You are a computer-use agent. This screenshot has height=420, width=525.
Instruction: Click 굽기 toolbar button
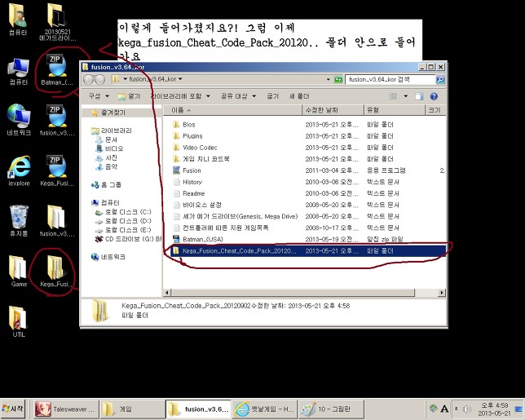pos(272,96)
